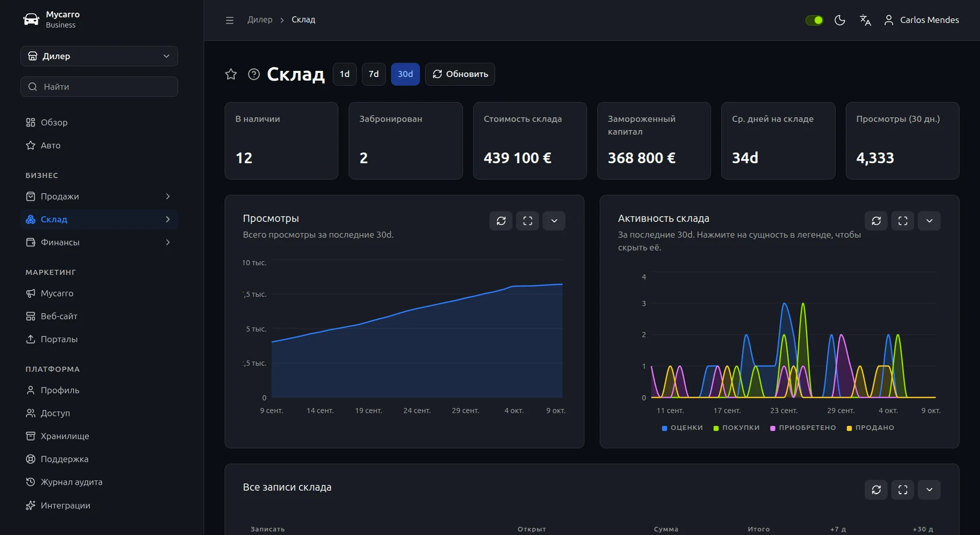
Task: Click the Обновить button
Action: tap(460, 74)
